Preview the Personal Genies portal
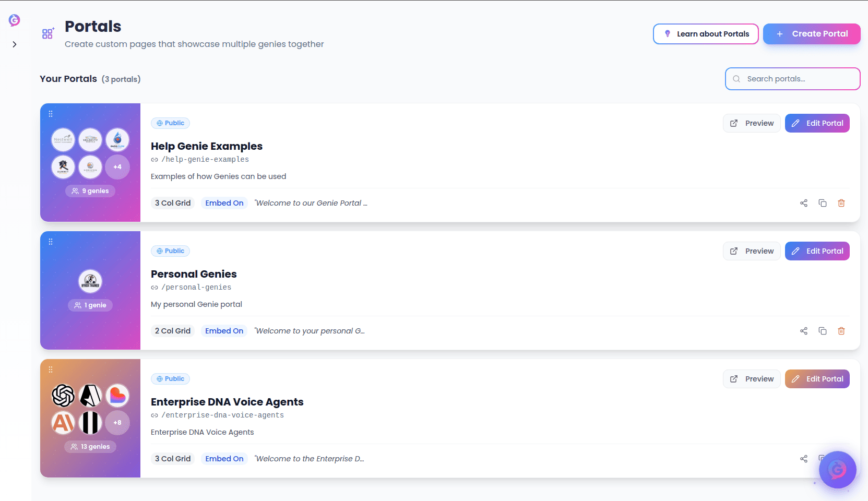This screenshot has height=501, width=868. pyautogui.click(x=752, y=251)
